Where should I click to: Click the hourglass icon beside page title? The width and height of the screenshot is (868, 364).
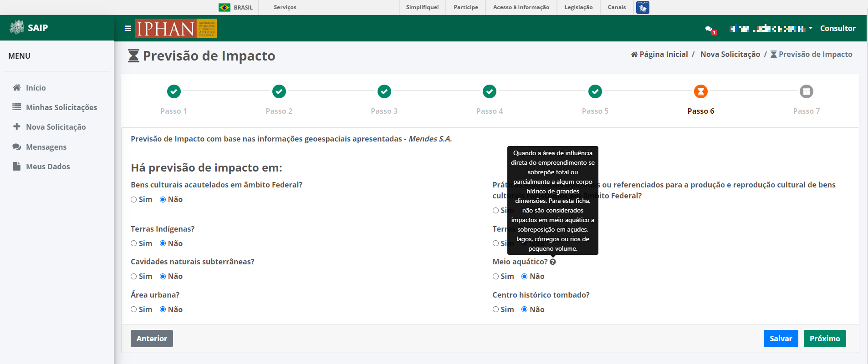(x=133, y=56)
